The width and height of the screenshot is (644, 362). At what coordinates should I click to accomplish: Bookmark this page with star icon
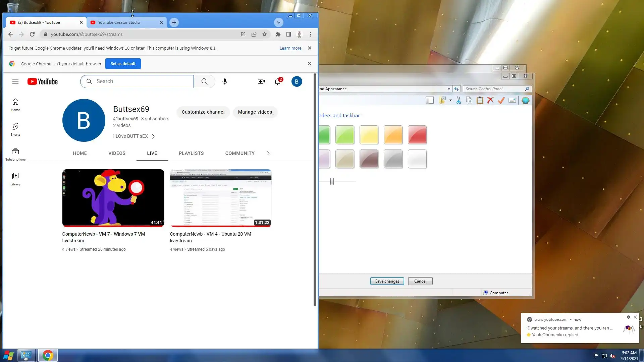point(265,34)
